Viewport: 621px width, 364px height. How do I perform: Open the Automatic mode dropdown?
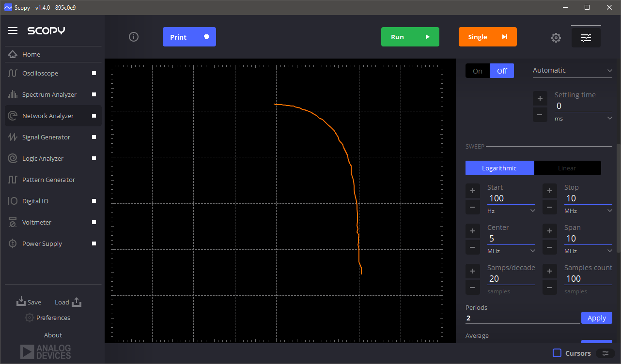pos(573,70)
